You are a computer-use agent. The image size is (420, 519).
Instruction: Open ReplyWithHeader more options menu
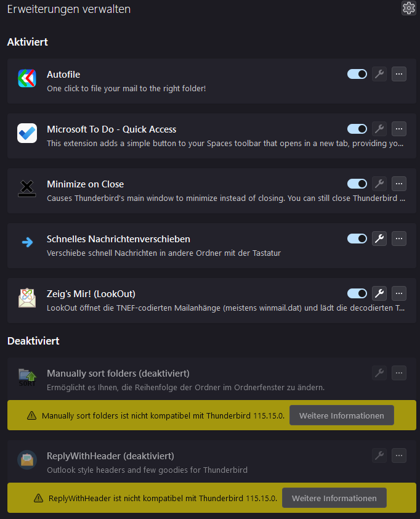(399, 456)
